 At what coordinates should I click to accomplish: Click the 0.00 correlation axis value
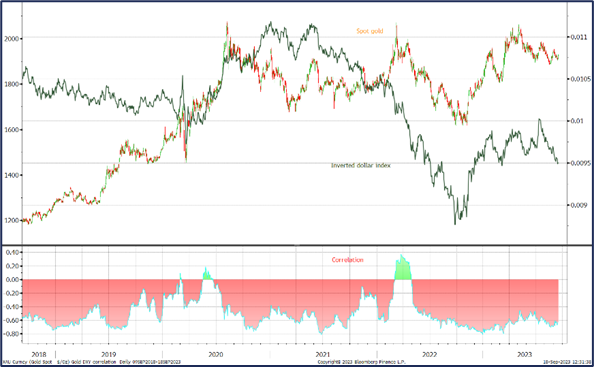12,280
